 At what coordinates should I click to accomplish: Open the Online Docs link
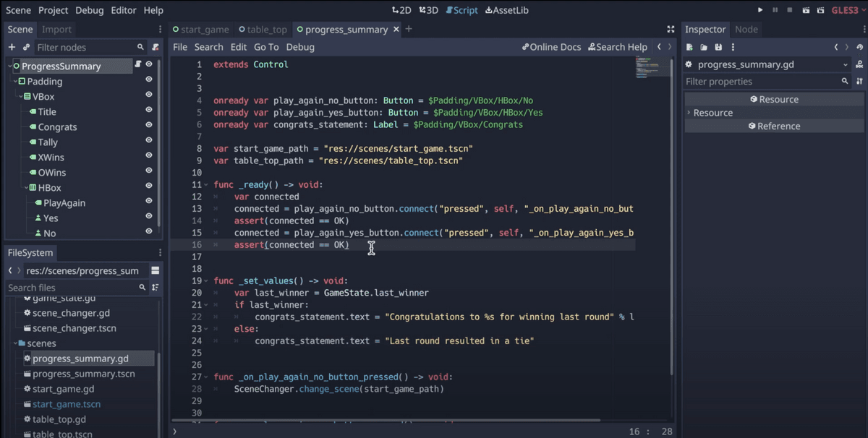coord(551,46)
